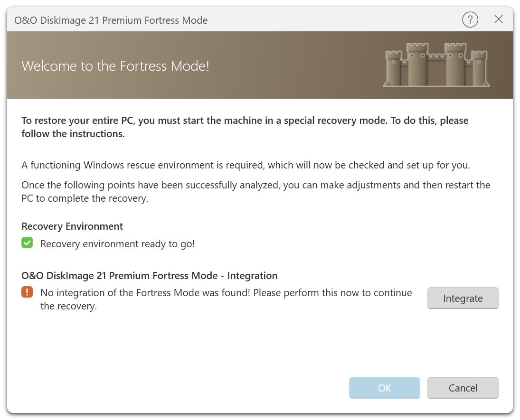Image resolution: width=520 pixels, height=420 pixels.
Task: Click the 'Welcome to the Fortress Mode!' heading
Action: click(x=115, y=65)
